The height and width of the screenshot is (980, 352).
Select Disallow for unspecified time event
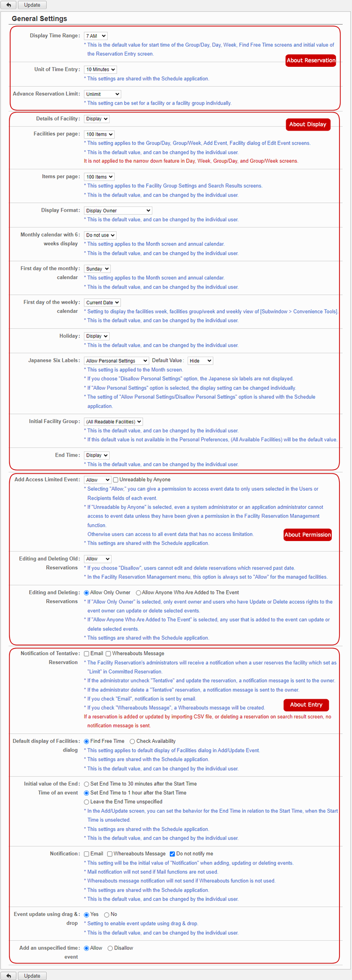coord(110,948)
